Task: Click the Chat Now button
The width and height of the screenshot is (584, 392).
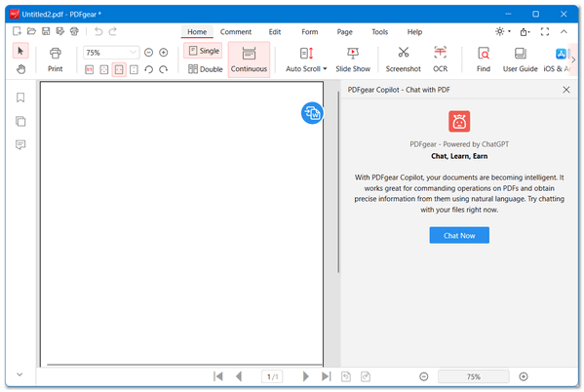Action: pos(459,235)
